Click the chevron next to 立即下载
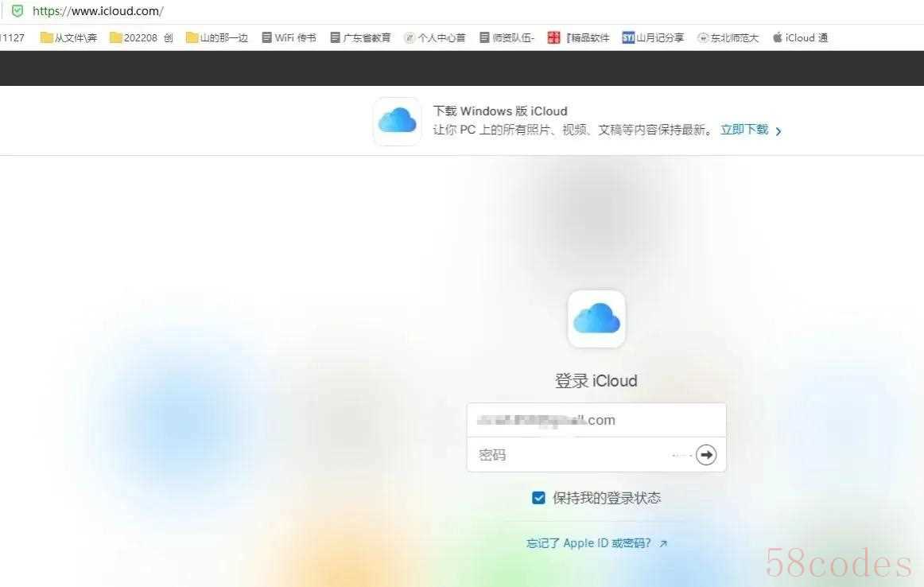This screenshot has width=924, height=587. pyautogui.click(x=778, y=130)
